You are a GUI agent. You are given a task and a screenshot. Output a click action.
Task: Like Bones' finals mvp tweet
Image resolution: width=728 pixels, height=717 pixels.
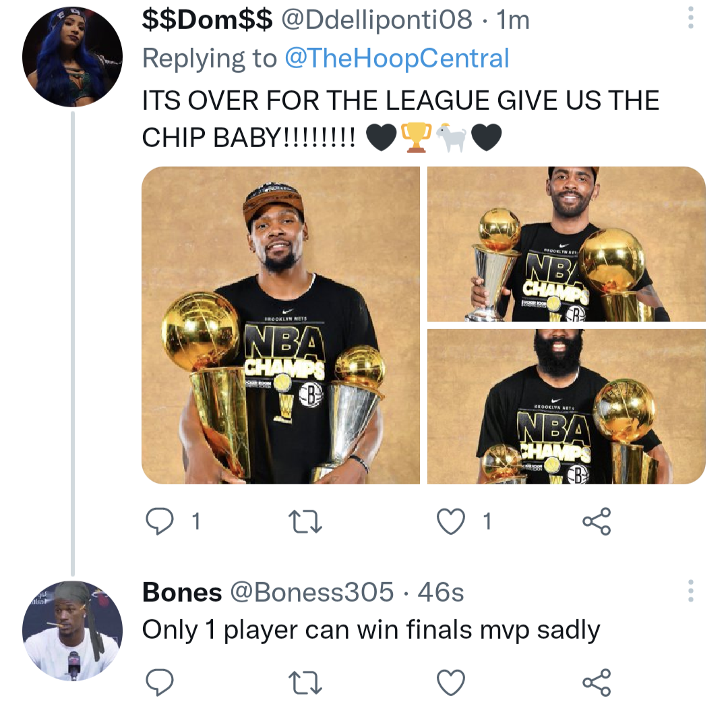tap(452, 683)
